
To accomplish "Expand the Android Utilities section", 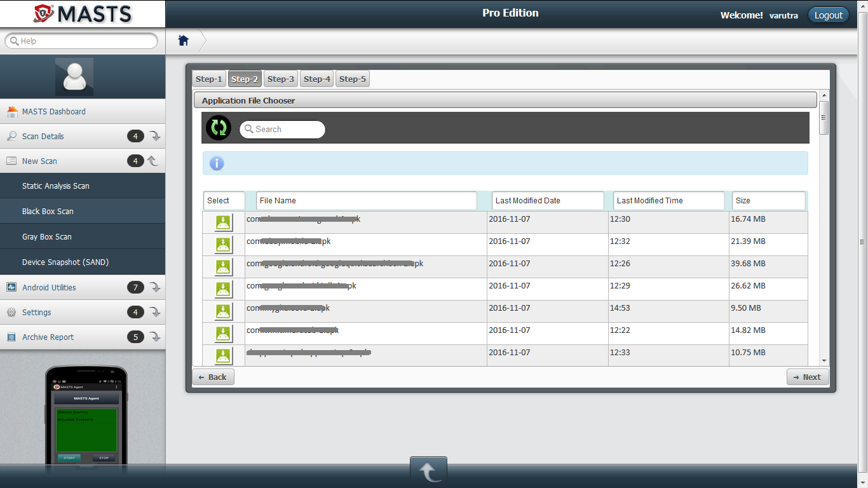I will (x=154, y=288).
